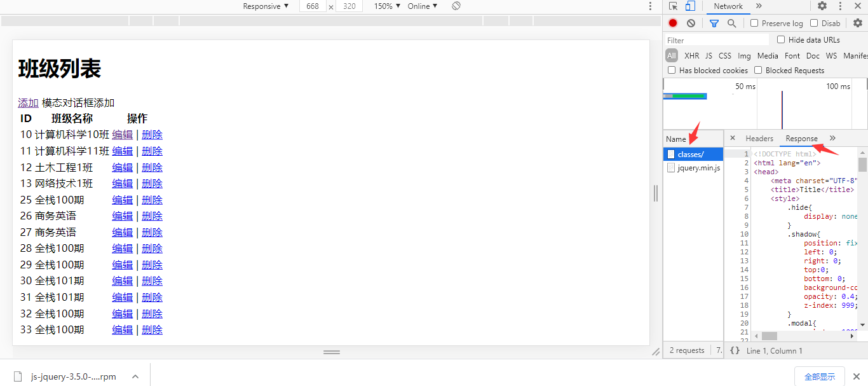868x386 pixels.
Task: Click the rotate device orientation icon
Action: click(456, 6)
